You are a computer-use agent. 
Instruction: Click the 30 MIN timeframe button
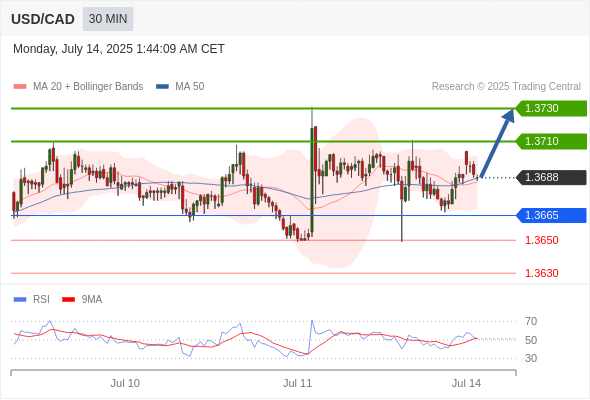[108, 19]
